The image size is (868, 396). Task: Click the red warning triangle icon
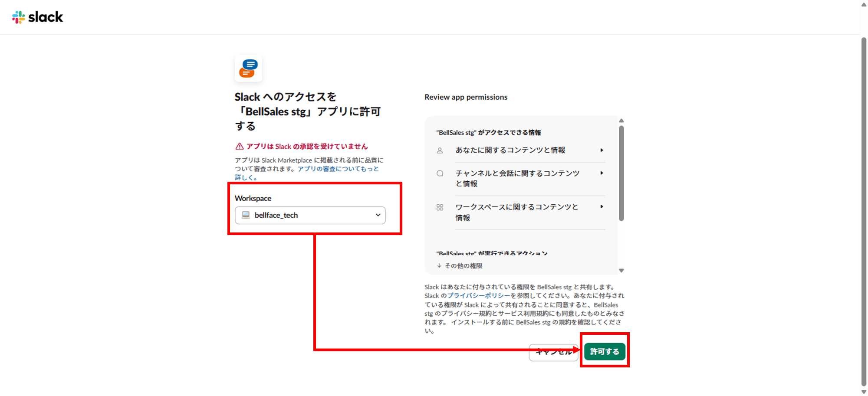click(239, 146)
